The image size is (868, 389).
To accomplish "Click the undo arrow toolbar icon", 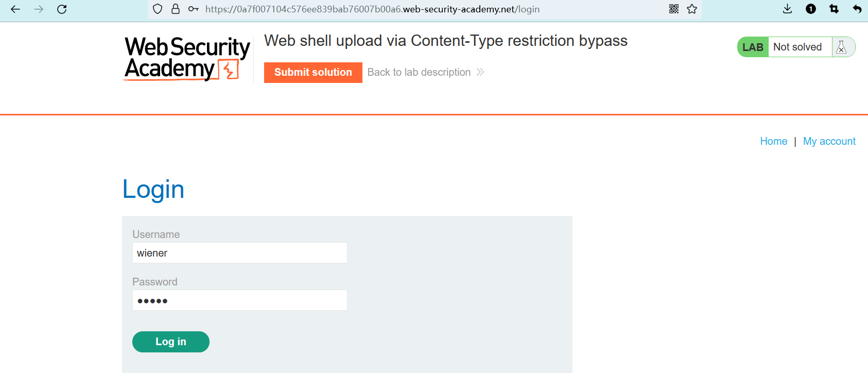I will point(857,9).
